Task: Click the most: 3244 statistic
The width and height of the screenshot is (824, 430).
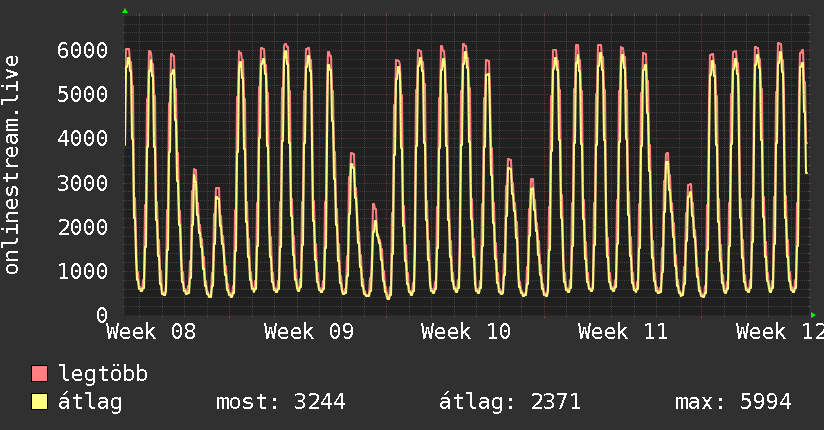Action: coord(280,403)
